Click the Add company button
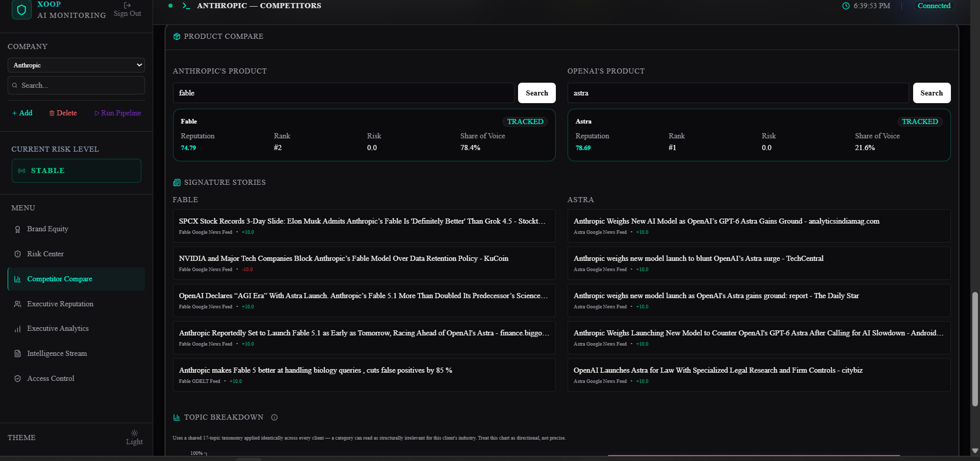Screen dimensions: 980x461 22,113
